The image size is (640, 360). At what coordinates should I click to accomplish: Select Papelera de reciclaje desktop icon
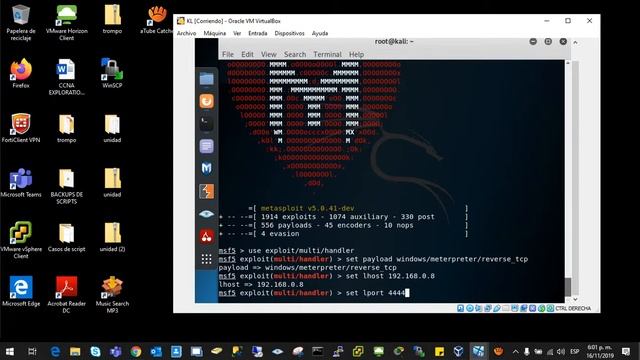click(x=21, y=22)
